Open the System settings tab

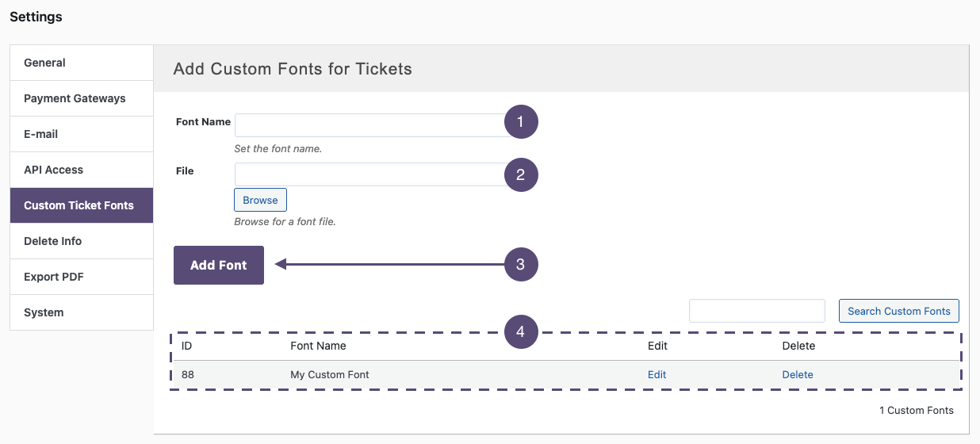point(81,312)
